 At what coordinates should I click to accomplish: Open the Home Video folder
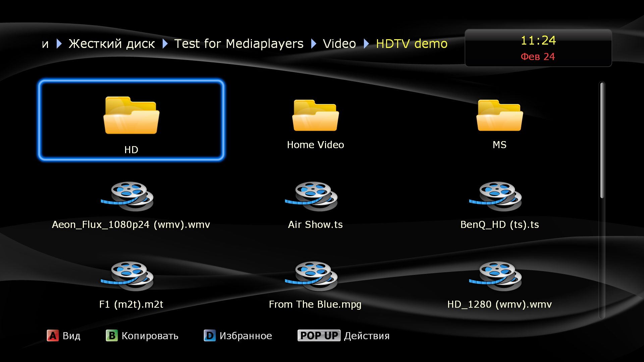coord(315,116)
